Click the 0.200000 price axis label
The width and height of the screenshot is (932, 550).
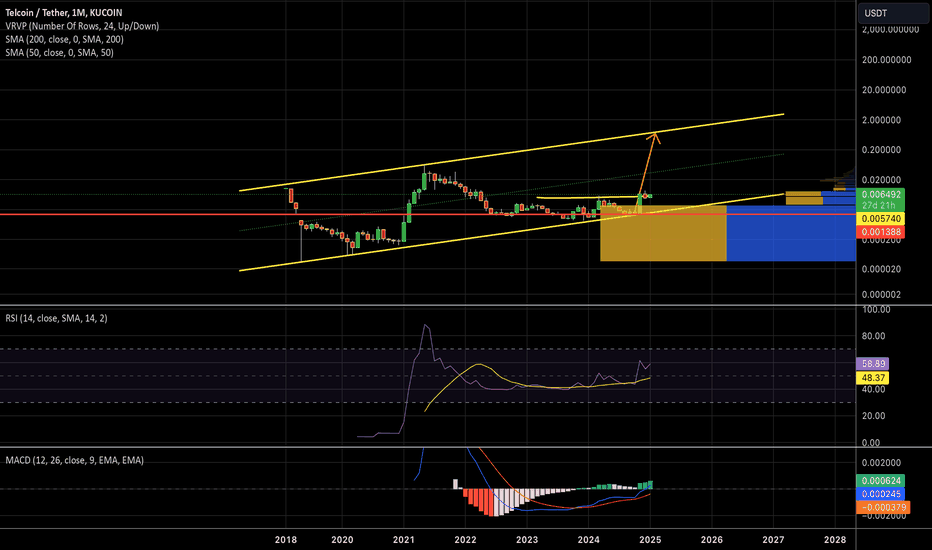[x=881, y=150]
